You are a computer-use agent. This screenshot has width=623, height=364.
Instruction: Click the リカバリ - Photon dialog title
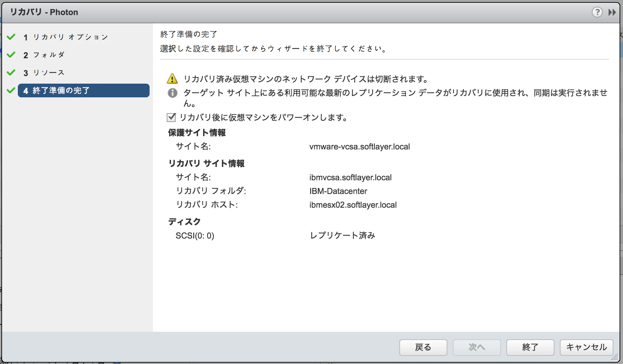point(44,12)
